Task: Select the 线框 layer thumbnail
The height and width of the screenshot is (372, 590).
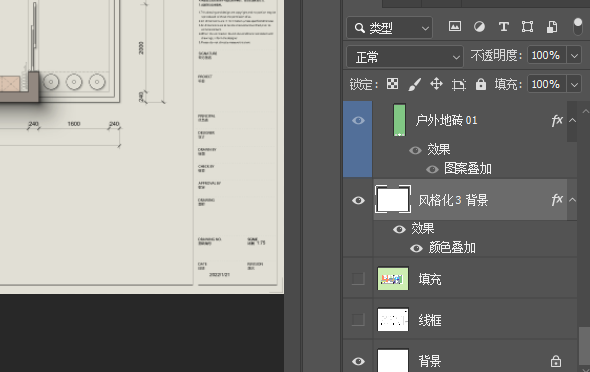Action: 393,320
